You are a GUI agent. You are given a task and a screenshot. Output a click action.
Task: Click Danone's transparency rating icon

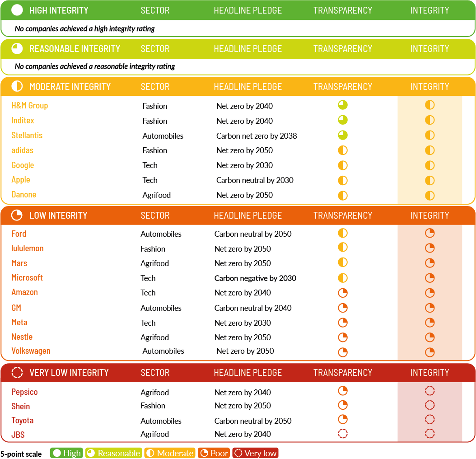[343, 195]
